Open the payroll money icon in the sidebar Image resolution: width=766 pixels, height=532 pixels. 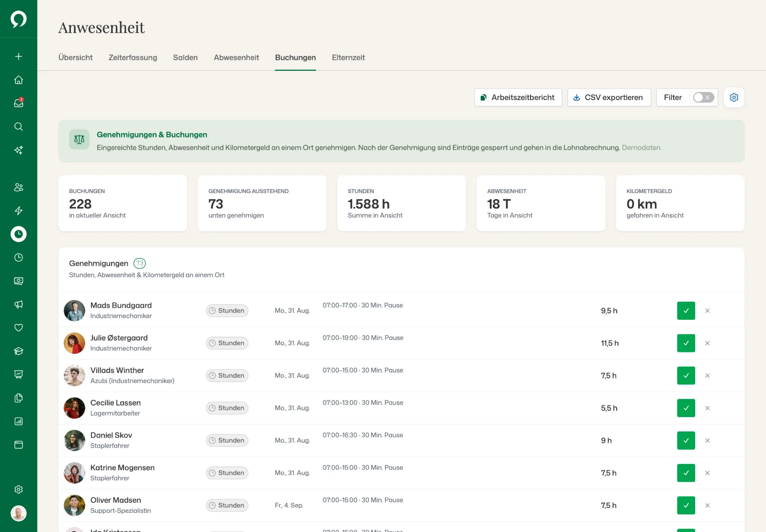19,281
